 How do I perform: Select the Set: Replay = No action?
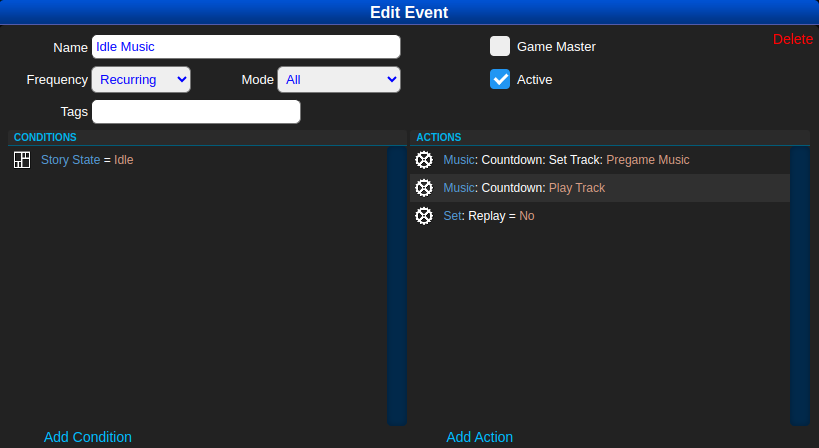coord(489,216)
